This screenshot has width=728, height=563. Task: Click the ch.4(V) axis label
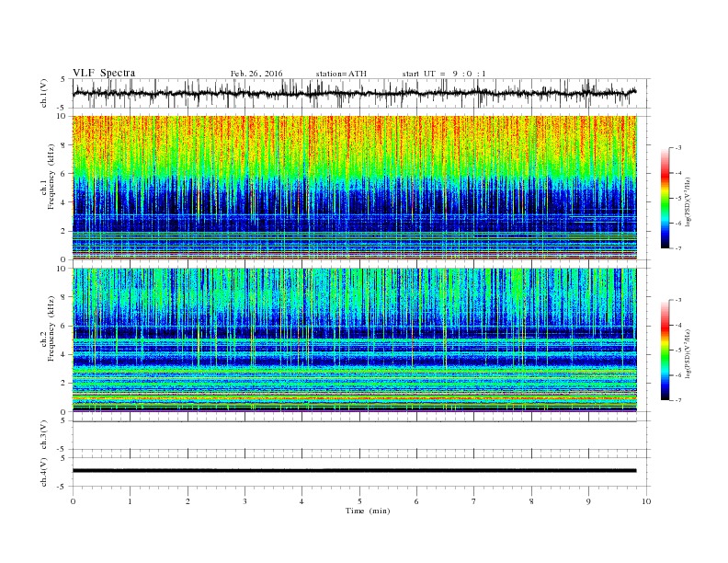pos(44,472)
